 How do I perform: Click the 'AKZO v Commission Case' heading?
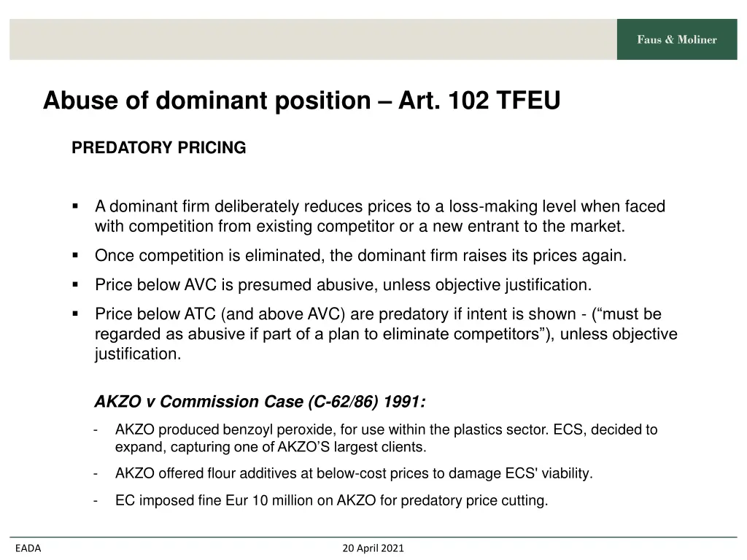coord(260,402)
